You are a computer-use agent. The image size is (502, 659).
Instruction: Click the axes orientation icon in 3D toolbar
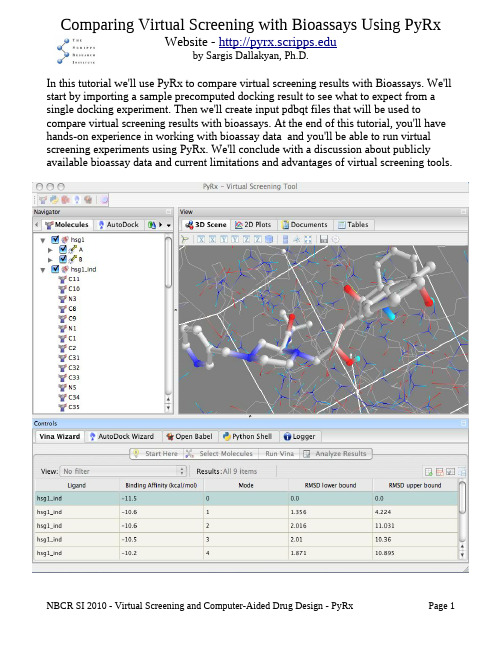coord(296,239)
